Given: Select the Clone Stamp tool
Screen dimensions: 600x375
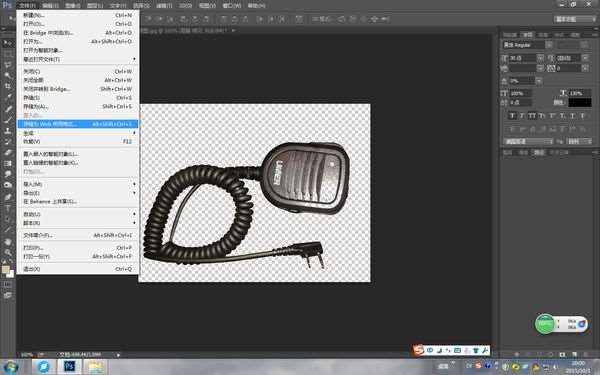Looking at the screenshot, I should coord(8,130).
